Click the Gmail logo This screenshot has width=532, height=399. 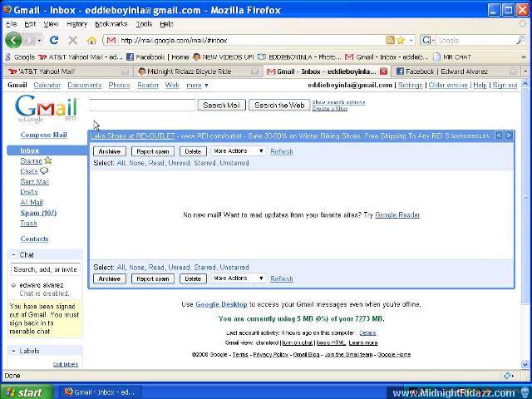(x=47, y=107)
